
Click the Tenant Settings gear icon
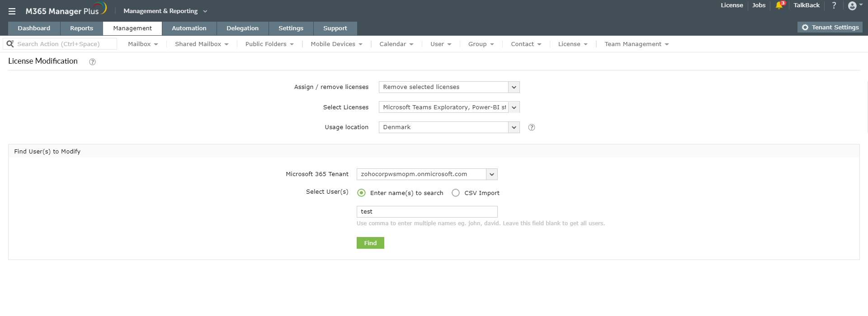[805, 28]
